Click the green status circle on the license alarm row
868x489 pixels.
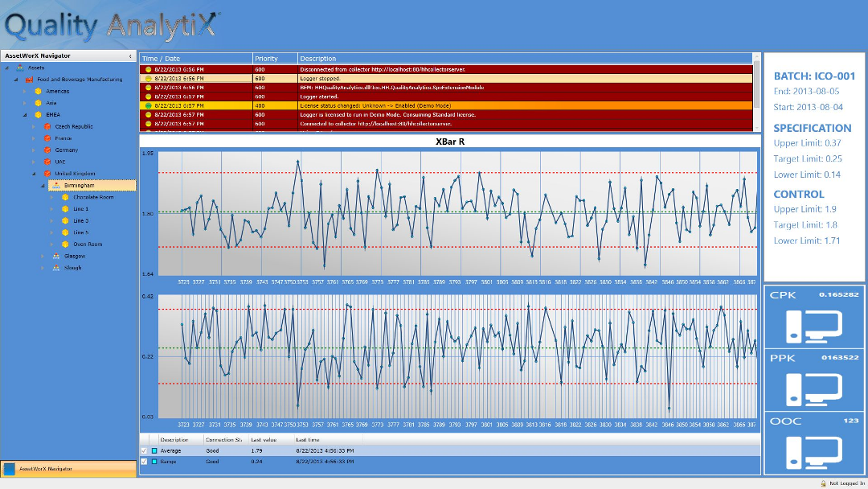click(147, 105)
